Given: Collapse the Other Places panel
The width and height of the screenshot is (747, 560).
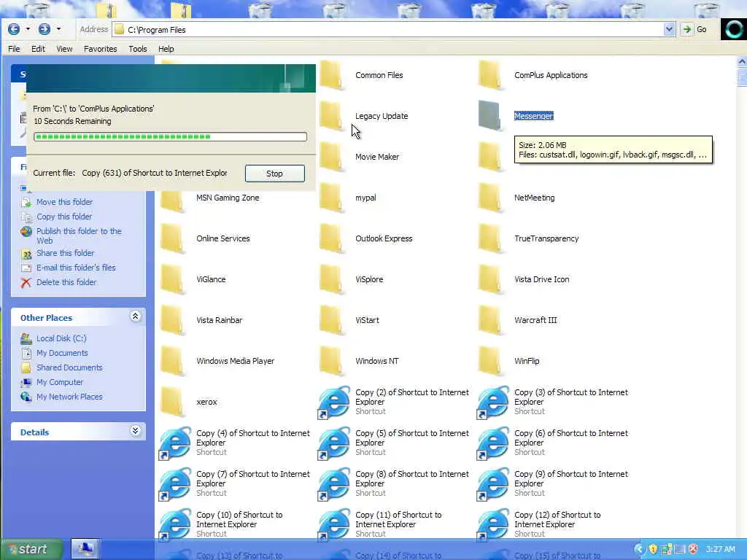Looking at the screenshot, I should pyautogui.click(x=135, y=316).
